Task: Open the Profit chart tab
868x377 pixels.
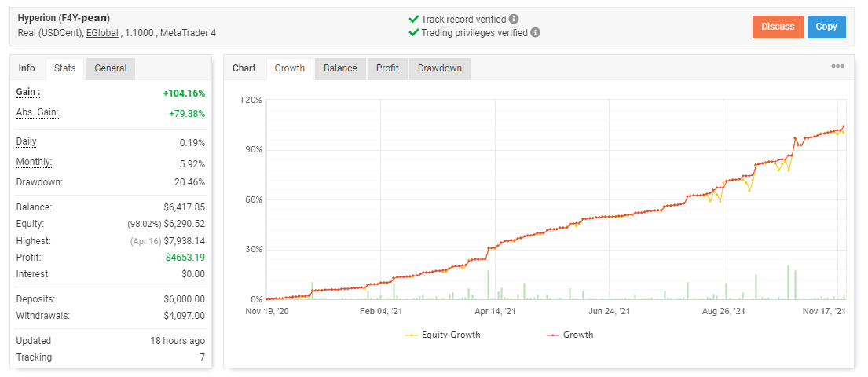Action: point(387,68)
